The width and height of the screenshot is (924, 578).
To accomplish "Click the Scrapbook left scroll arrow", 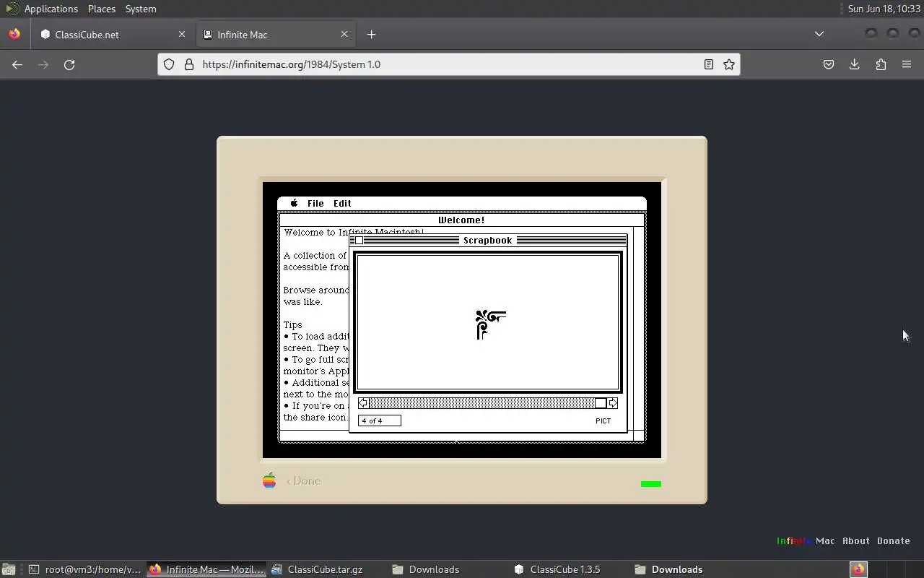I will pyautogui.click(x=364, y=403).
